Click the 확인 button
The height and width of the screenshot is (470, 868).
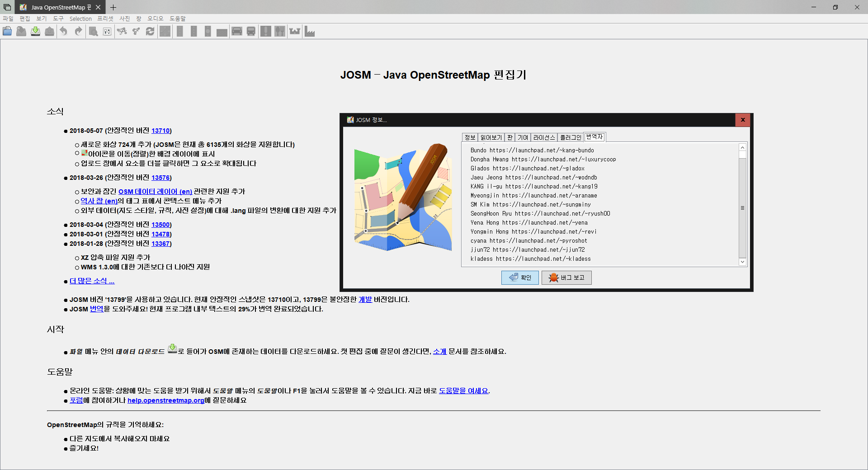pyautogui.click(x=520, y=277)
